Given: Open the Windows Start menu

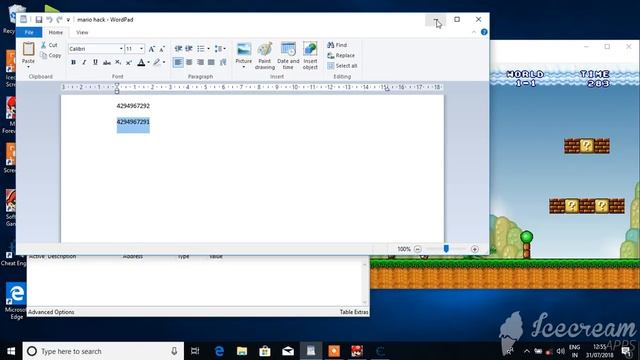Looking at the screenshot, I should click(11, 351).
